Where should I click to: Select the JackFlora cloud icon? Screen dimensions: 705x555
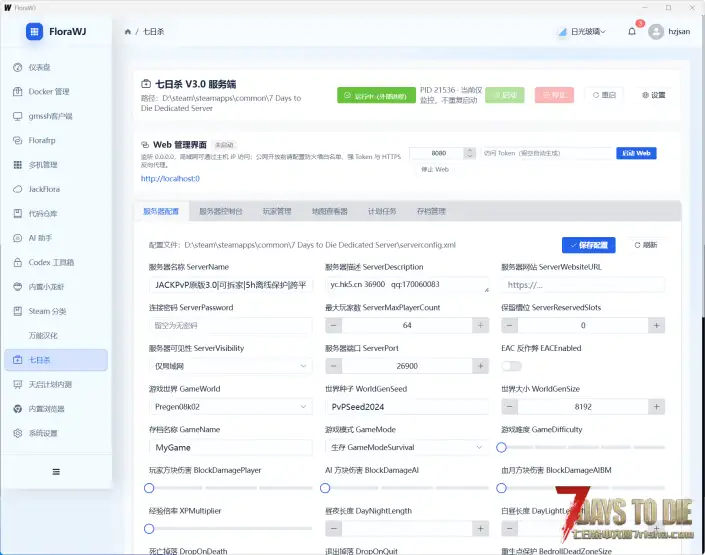click(18, 189)
